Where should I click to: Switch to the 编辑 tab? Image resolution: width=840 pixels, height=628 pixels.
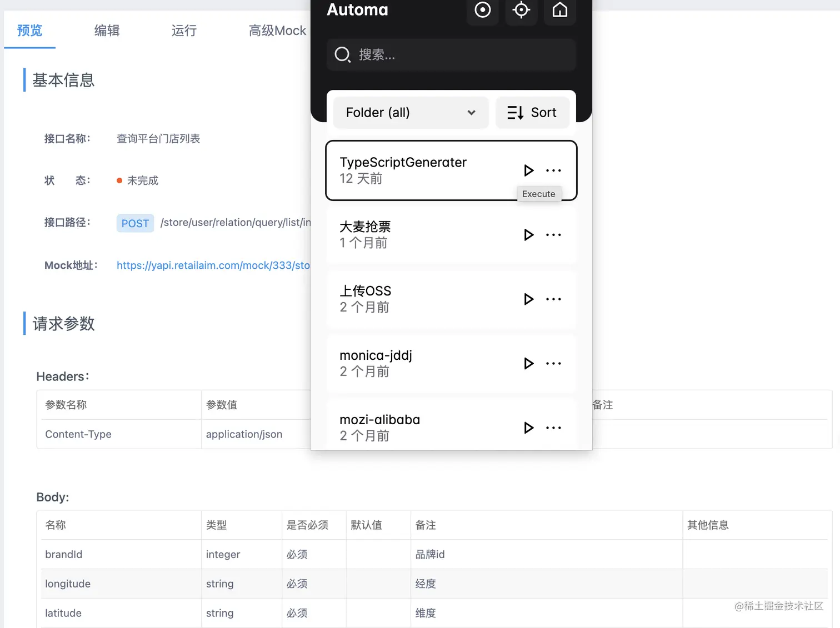(x=107, y=31)
